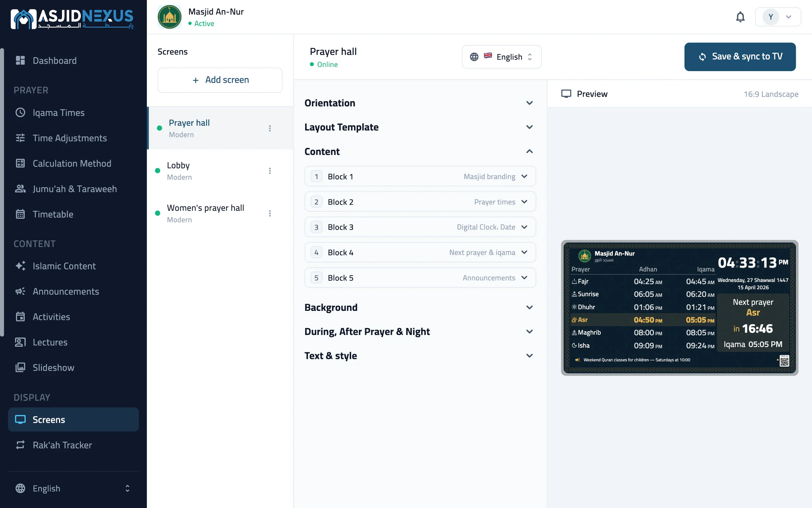The width and height of the screenshot is (812, 508).
Task: Click the Masjid An-Nur mosque logo
Action: pos(169,17)
